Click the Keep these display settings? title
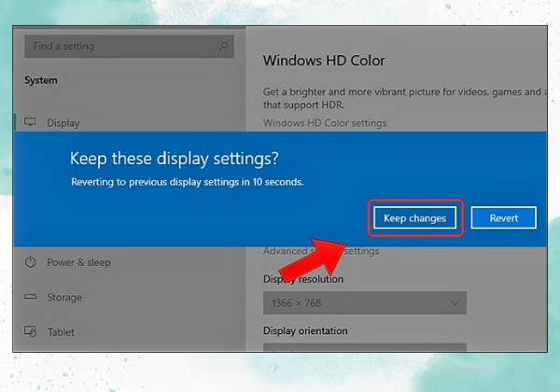The height and width of the screenshot is (392, 560). 175,159
